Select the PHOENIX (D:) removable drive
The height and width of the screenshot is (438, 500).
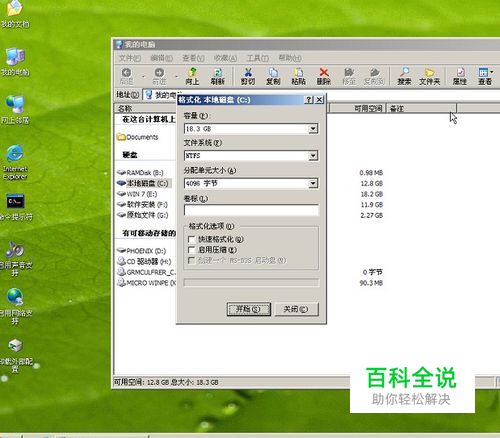coord(141,251)
